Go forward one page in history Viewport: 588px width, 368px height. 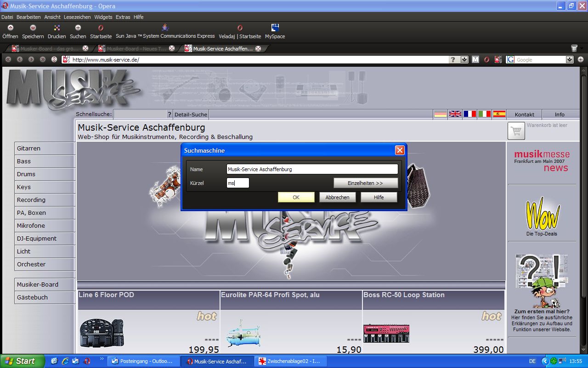coord(31,59)
